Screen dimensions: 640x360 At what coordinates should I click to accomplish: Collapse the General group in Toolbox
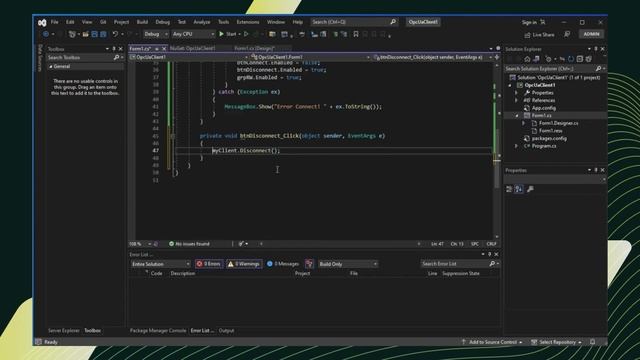pyautogui.click(x=51, y=67)
